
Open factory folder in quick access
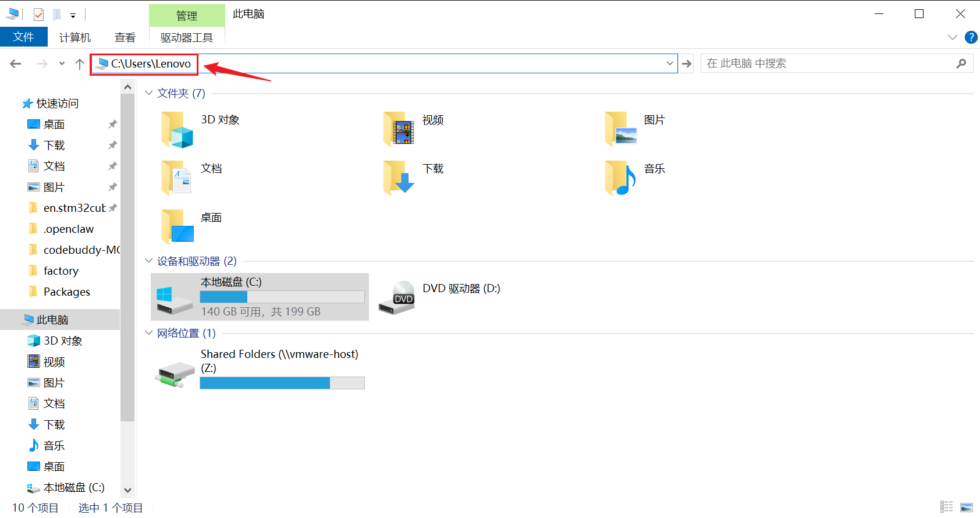pos(60,271)
